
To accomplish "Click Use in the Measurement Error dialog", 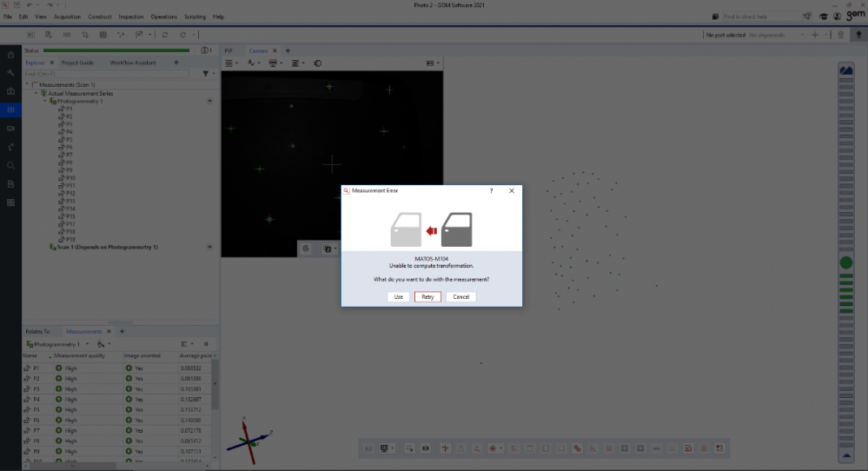I will (x=398, y=296).
